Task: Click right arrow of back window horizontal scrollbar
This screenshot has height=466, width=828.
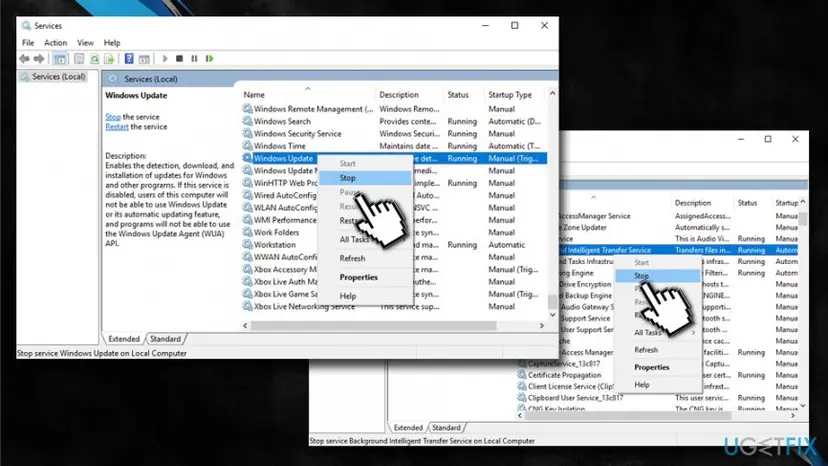Action: [793, 416]
